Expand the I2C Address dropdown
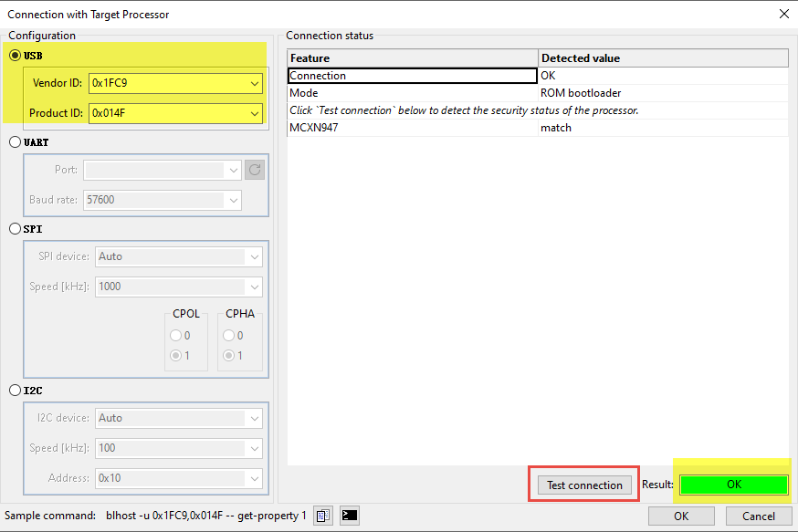The image size is (798, 532). tap(254, 477)
